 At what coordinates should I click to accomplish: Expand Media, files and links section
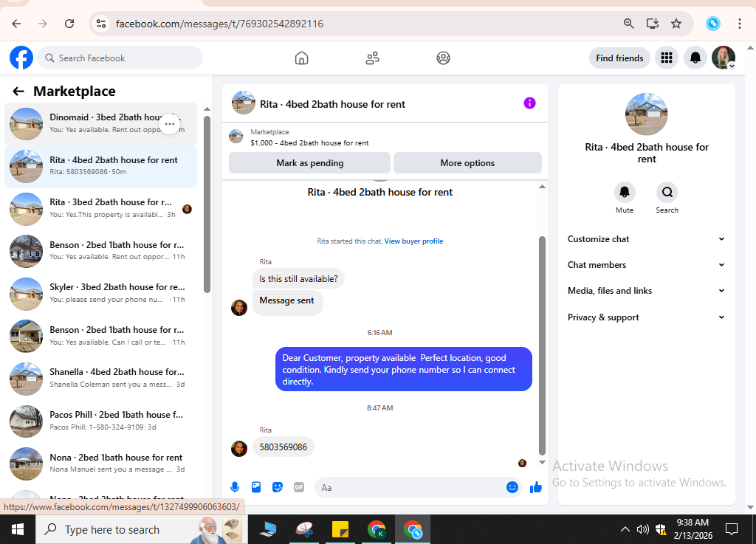pyautogui.click(x=646, y=291)
